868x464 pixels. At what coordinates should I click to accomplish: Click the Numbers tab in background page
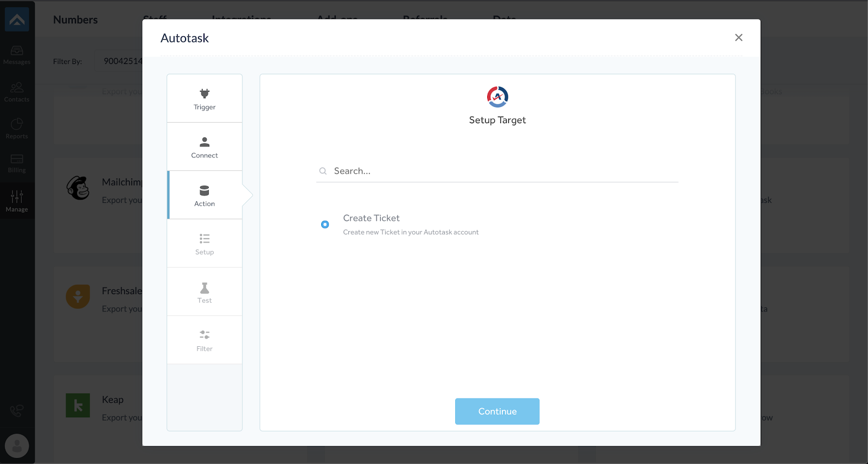point(75,20)
